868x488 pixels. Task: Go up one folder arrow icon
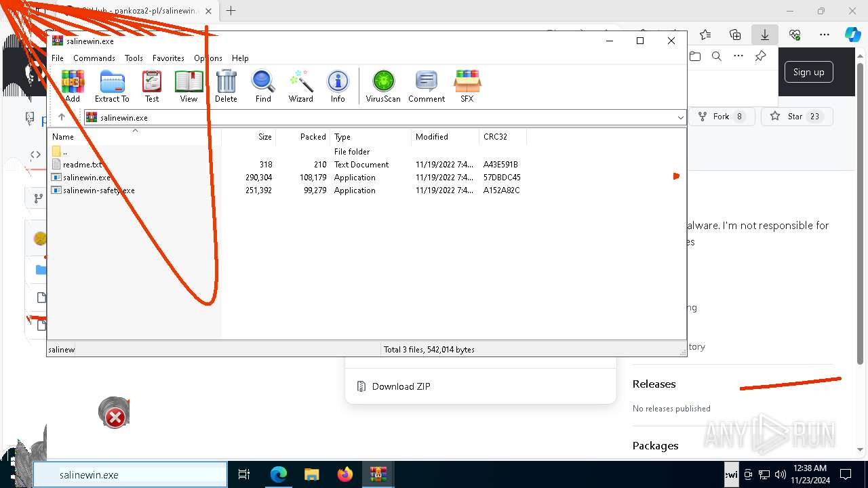click(62, 117)
